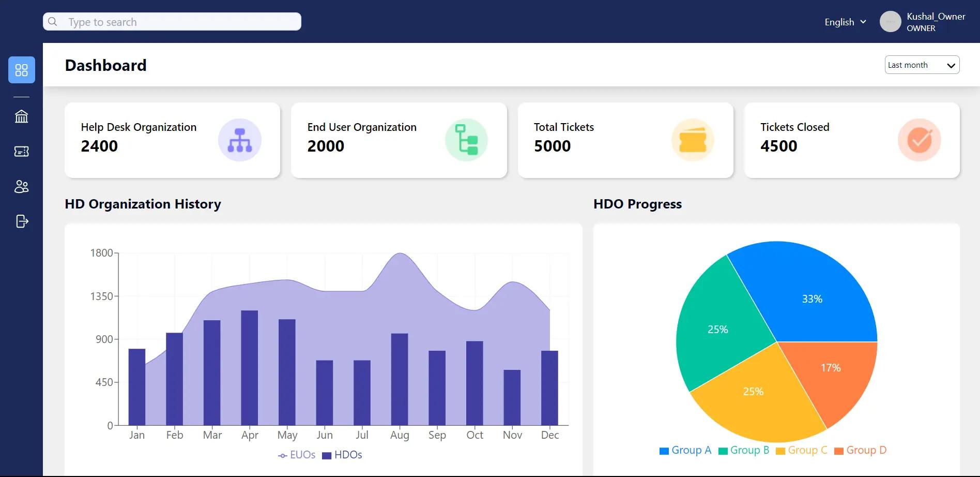The height and width of the screenshot is (477, 980).
Task: Click the End User Organization tree icon
Action: click(466, 140)
